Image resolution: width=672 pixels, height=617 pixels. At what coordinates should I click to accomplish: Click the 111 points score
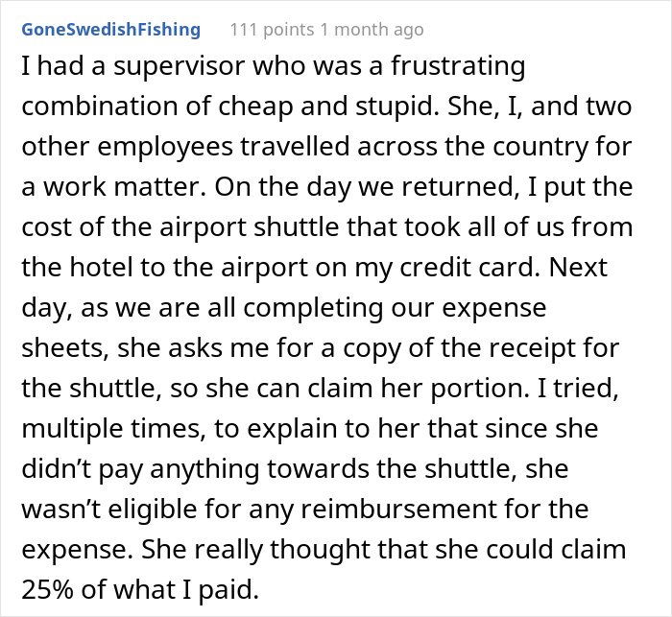click(x=272, y=30)
